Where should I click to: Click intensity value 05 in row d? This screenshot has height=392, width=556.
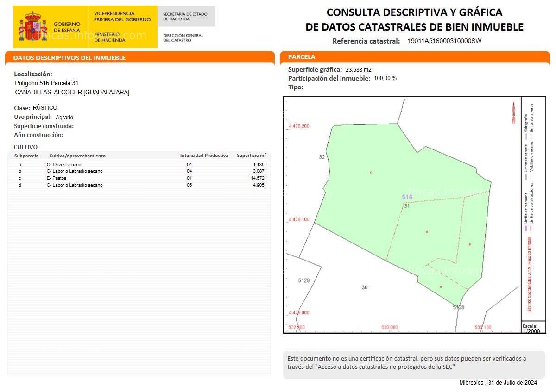[x=189, y=185]
